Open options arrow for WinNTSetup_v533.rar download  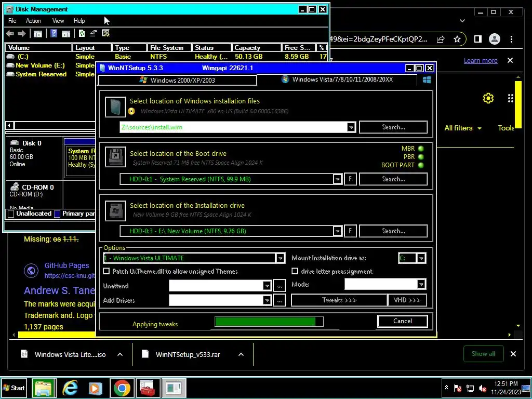click(241, 354)
